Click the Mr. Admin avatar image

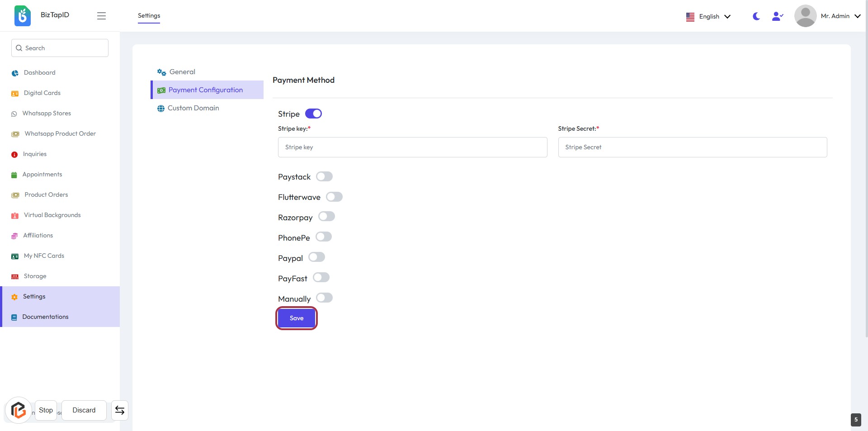805,16
